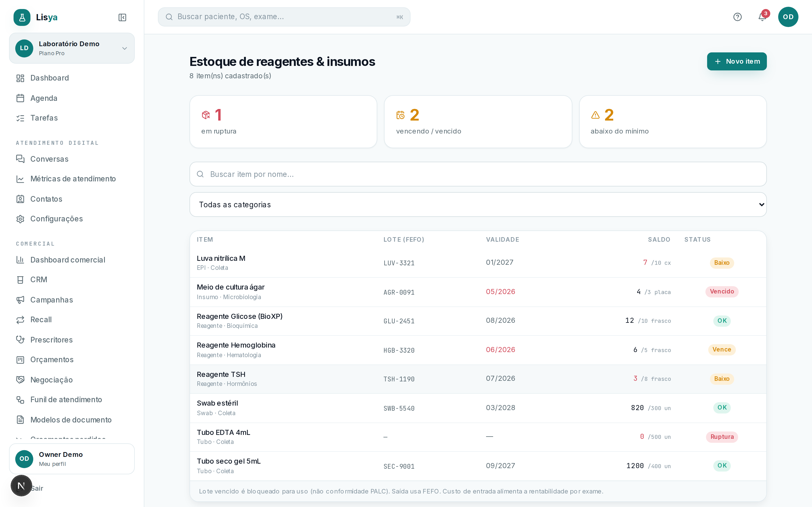The image size is (812, 507).
Task: Expand Laboratório Demo workspace switcher
Action: [72, 48]
